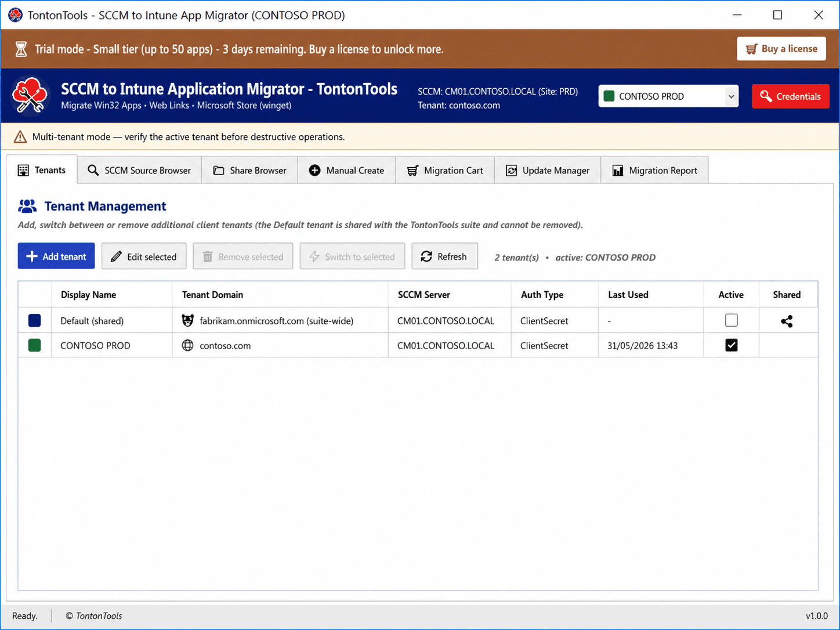The width and height of the screenshot is (840, 630).
Task: Open the CONTOSO PROD tenant dropdown
Action: point(668,96)
